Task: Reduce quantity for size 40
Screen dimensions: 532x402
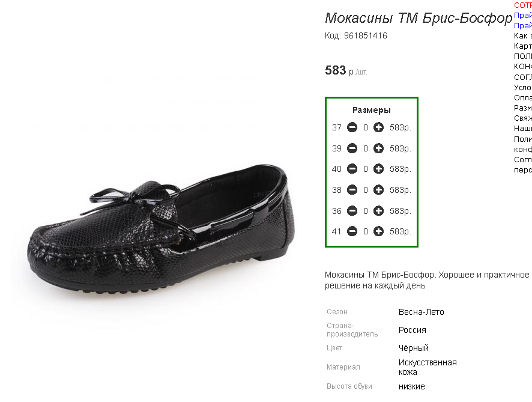Action: (x=352, y=169)
